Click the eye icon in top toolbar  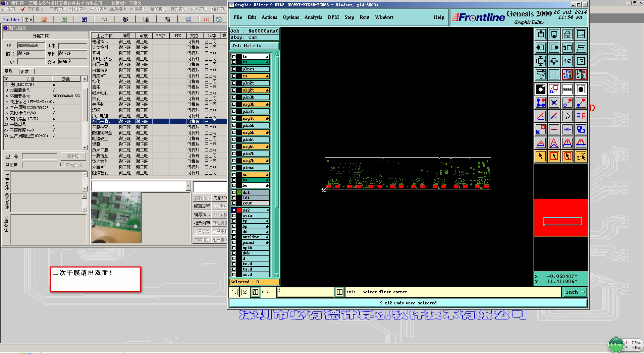click(125, 19)
